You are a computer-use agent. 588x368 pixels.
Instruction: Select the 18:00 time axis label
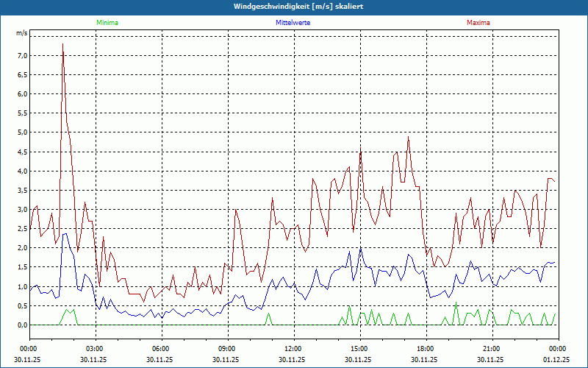point(425,349)
